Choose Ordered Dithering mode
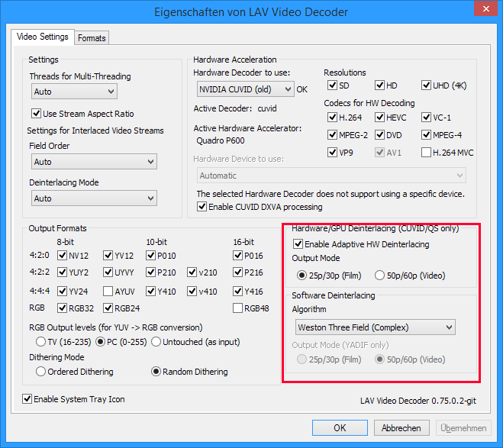The height and width of the screenshot is (448, 503). point(41,372)
